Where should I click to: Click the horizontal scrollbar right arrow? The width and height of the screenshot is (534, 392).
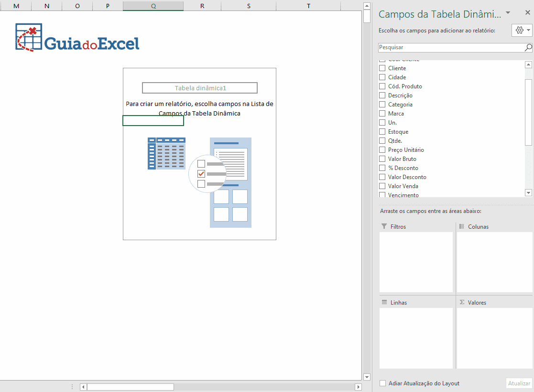pos(358,387)
